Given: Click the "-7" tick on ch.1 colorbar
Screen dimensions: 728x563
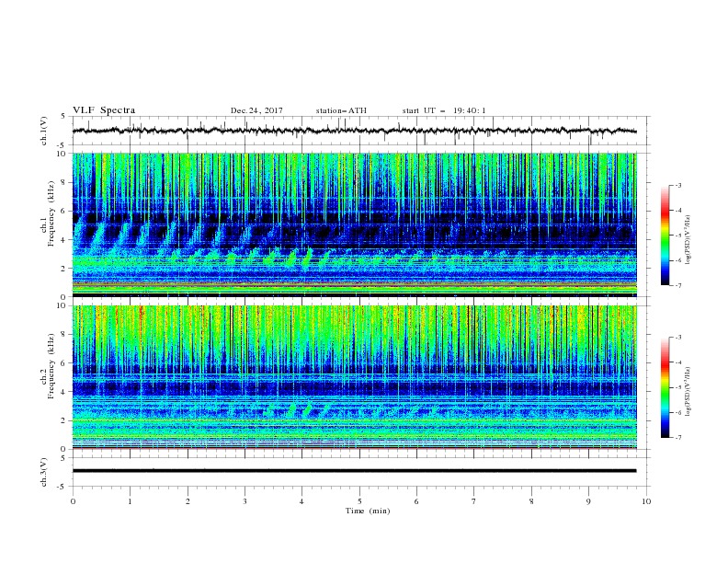Looking at the screenshot, I should (677, 285).
